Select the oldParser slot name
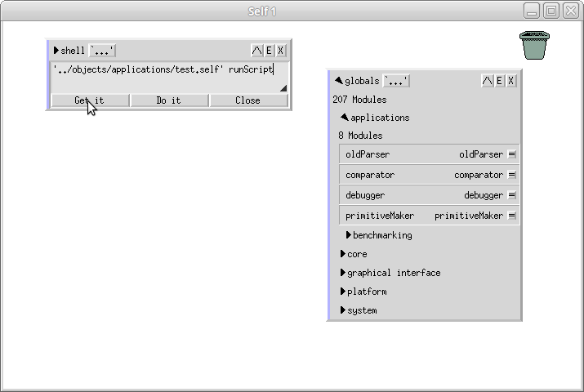 click(x=368, y=154)
